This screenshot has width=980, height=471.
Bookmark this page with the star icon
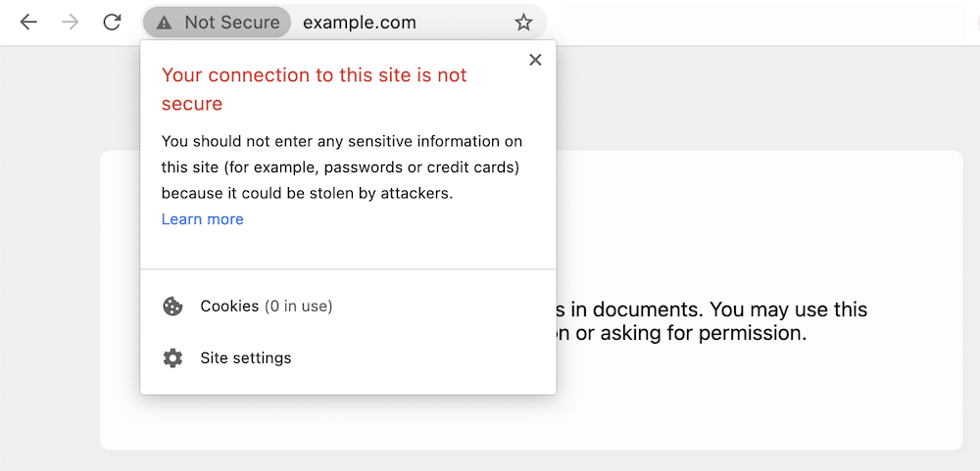click(x=523, y=23)
